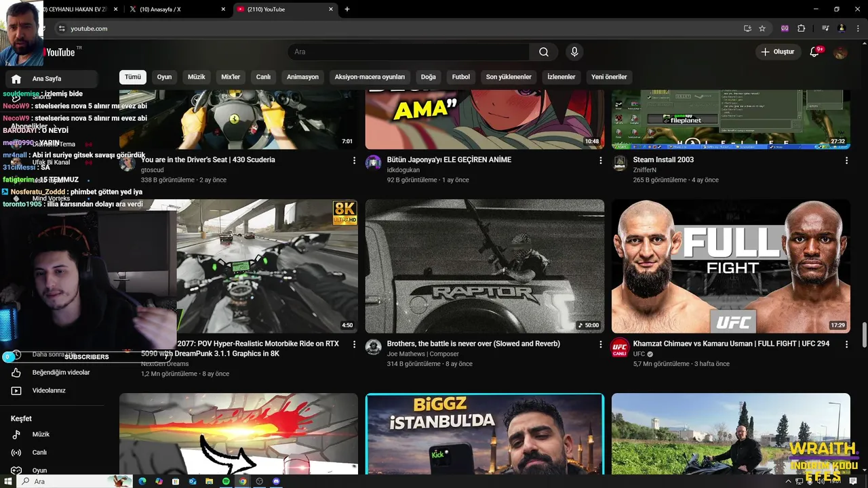Click the scrollbar up arrow
Screen dimensions: 868x488
click(x=864, y=43)
